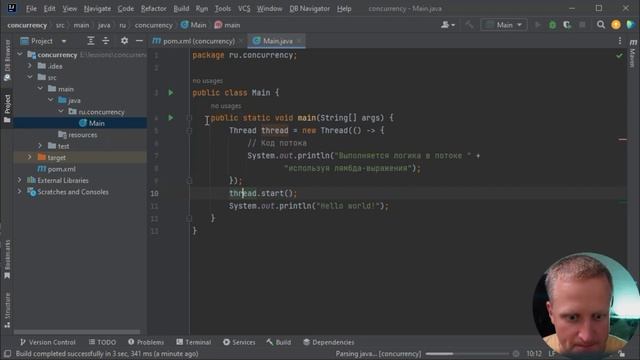
Task: Open the Navigate menu
Action: 97,9
